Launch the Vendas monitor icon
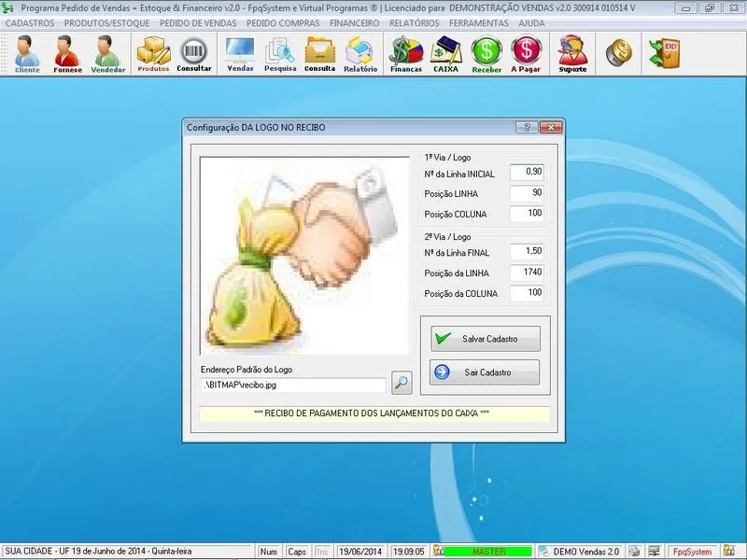Viewport: 747px width, 560px height. click(240, 54)
